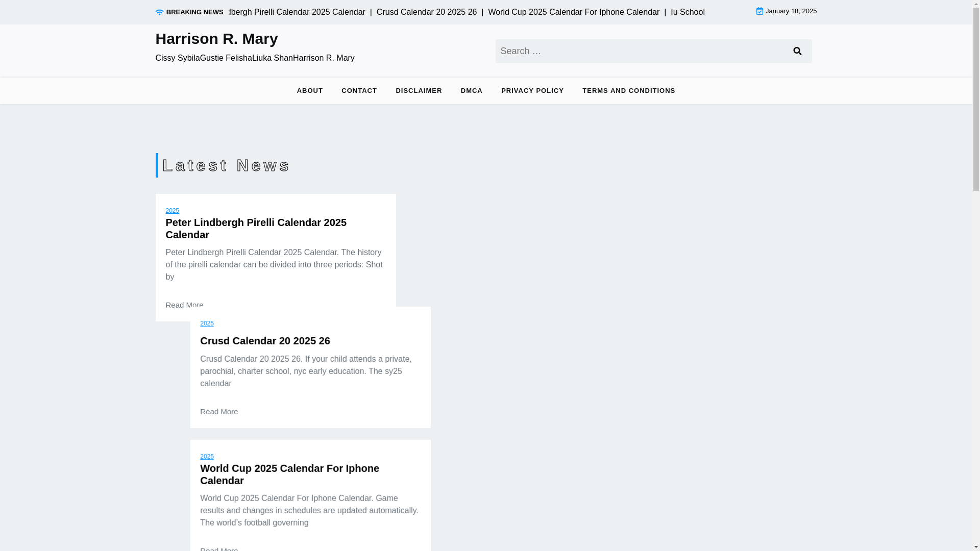980x551 pixels.
Task: Click the Harrison R. Mary site title
Action: pyautogui.click(x=216, y=39)
